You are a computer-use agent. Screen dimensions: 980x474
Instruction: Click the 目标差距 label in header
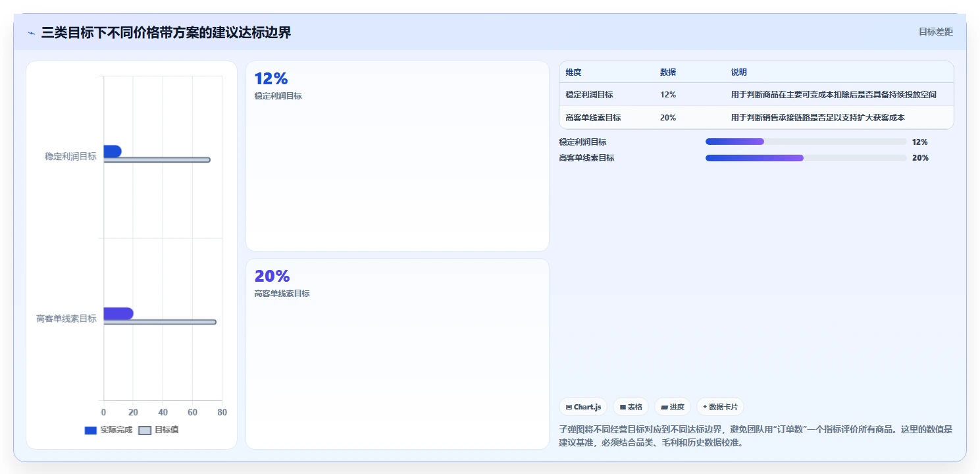tap(935, 32)
